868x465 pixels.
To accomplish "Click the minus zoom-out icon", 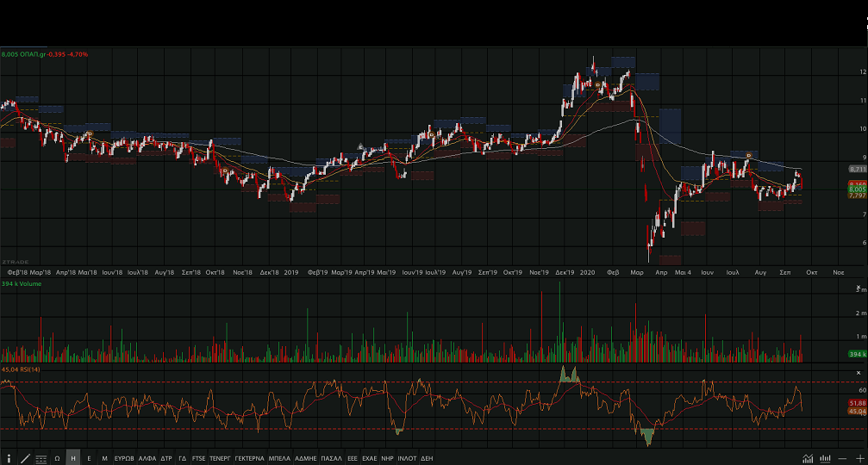I will pos(842,458).
